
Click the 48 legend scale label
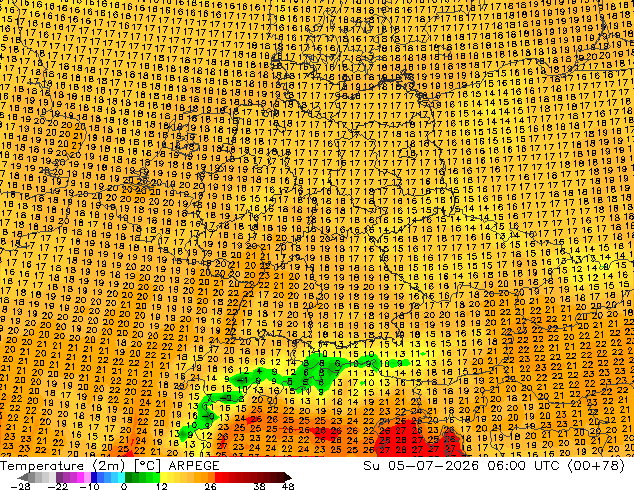(x=288, y=486)
